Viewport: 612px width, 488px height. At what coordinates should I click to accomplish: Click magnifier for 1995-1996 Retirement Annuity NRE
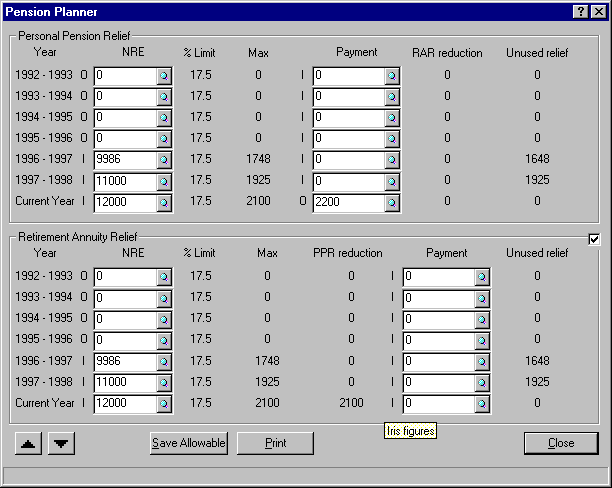(x=164, y=341)
